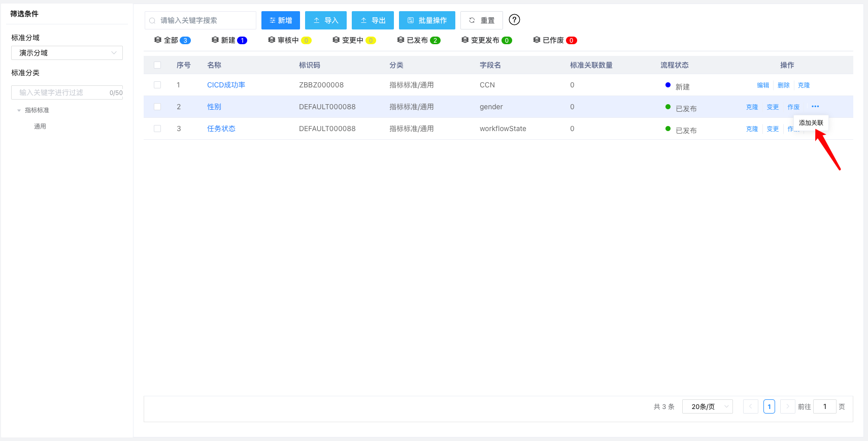The height and width of the screenshot is (441, 868).
Task: Collapse the 指标标准 tree node
Action: click(x=19, y=110)
